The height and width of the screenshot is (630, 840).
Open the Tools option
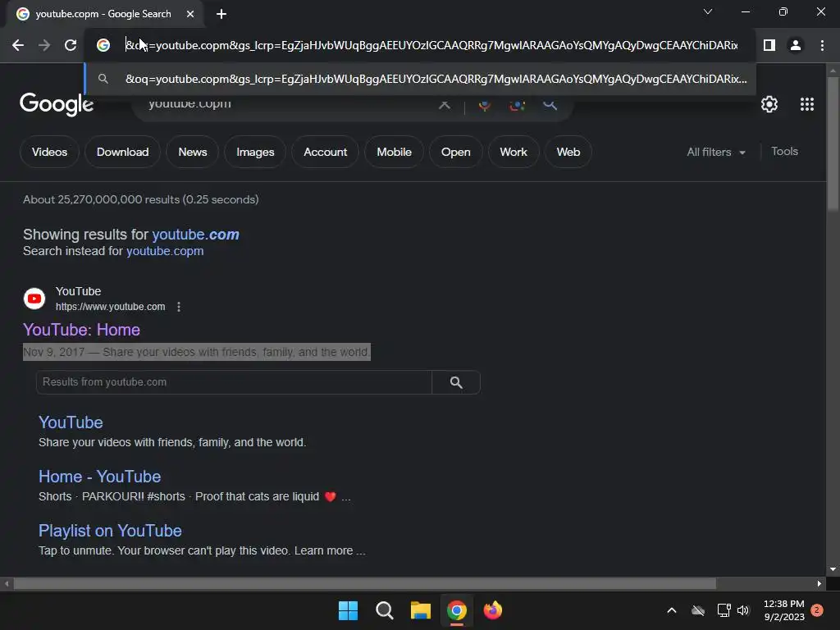(784, 152)
